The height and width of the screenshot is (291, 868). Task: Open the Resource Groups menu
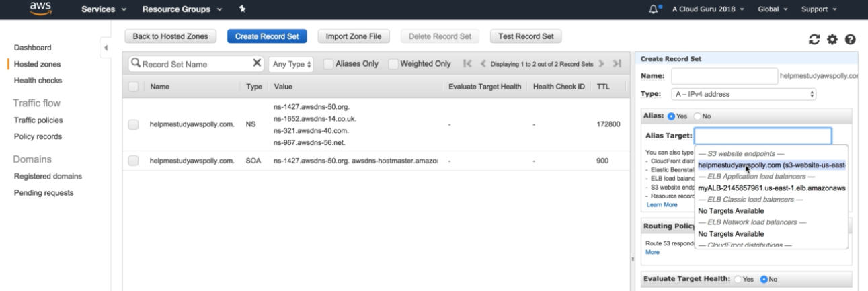pyautogui.click(x=182, y=10)
